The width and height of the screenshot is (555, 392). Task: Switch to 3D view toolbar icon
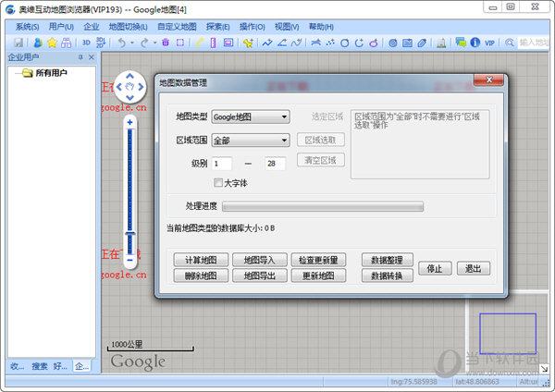[86, 43]
